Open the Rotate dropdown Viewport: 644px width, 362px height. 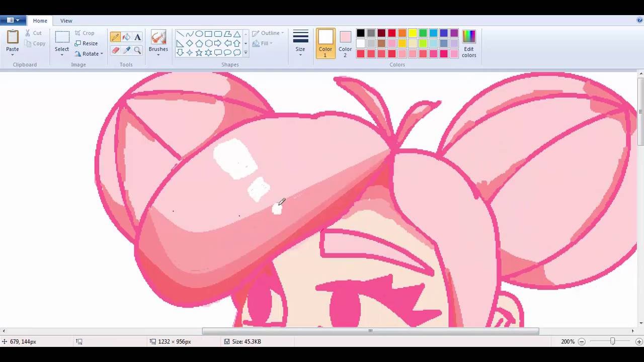click(x=89, y=54)
